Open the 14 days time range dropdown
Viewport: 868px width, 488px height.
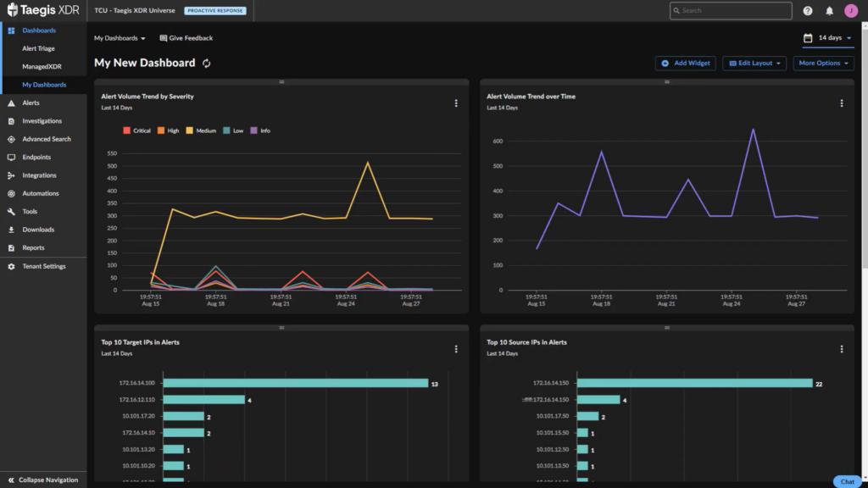click(828, 37)
